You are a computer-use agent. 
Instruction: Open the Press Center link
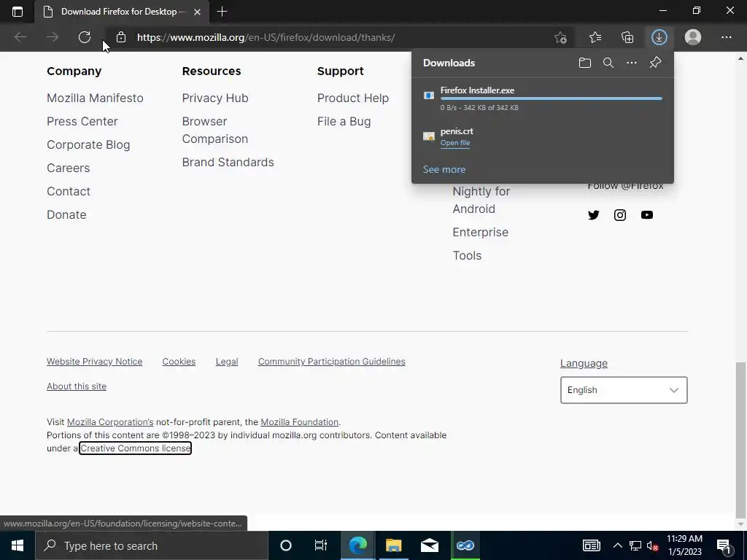(x=82, y=122)
